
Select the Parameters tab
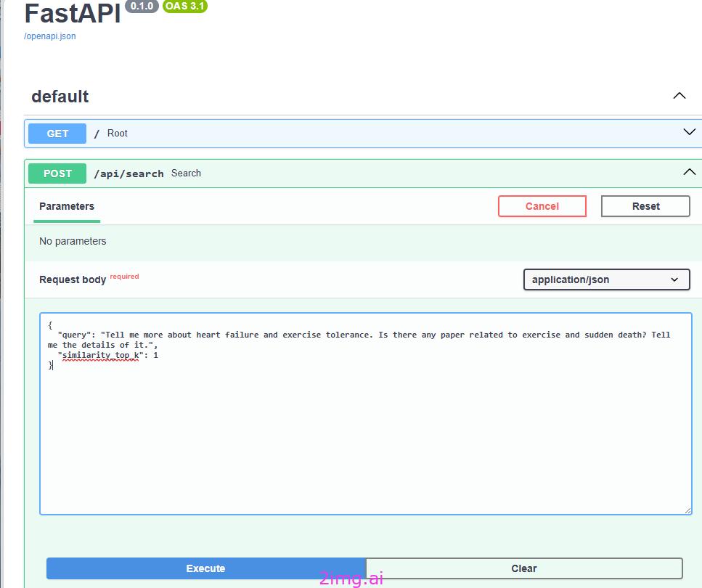click(67, 206)
